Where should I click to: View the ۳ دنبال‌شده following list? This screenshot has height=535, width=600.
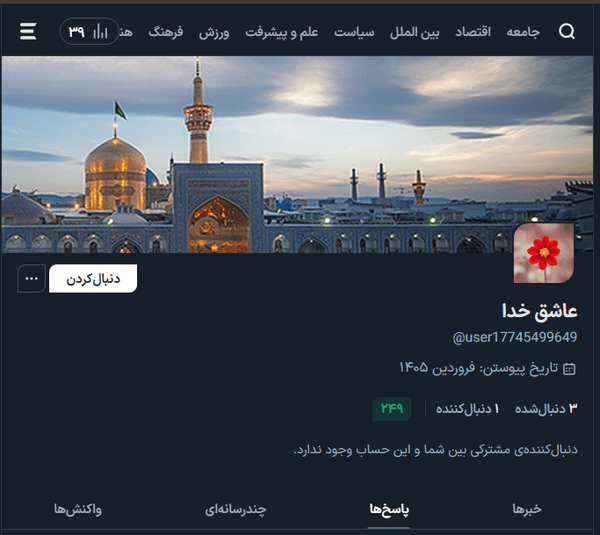tap(546, 409)
